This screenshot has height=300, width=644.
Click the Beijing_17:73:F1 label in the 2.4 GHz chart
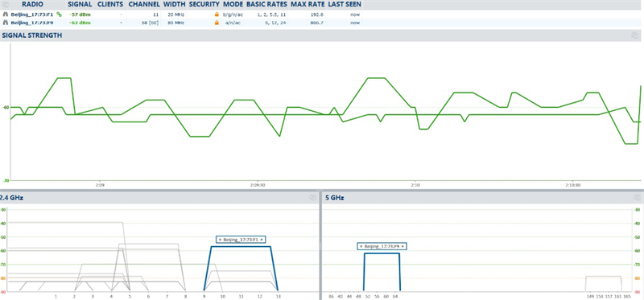coord(240,239)
